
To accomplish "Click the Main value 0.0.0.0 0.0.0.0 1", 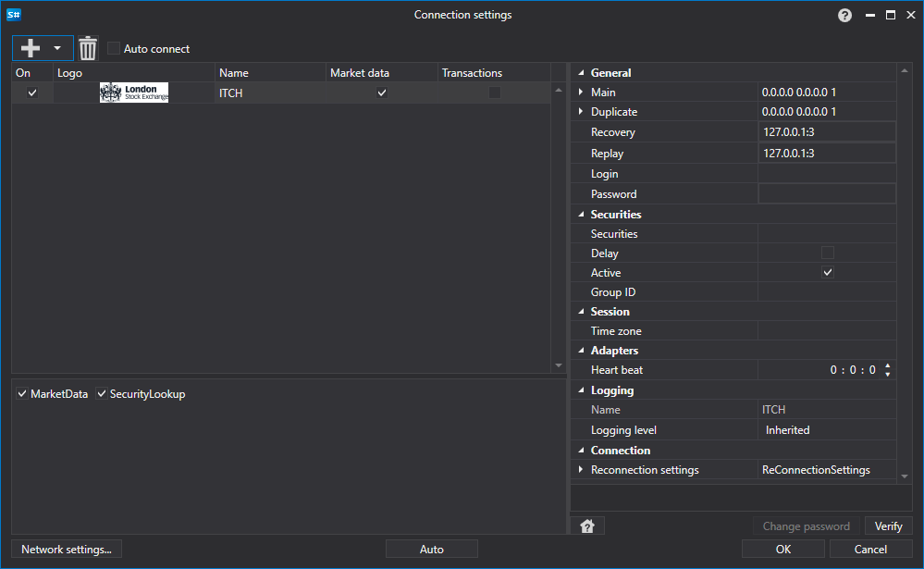I will click(798, 92).
